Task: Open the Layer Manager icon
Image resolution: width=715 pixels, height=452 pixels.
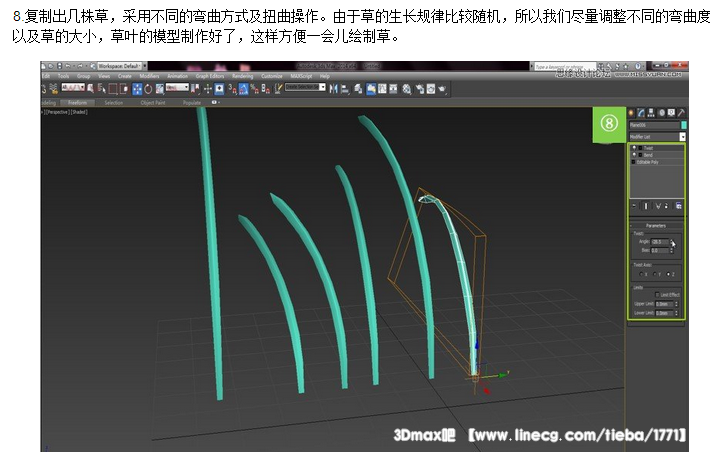Action: coord(358,89)
